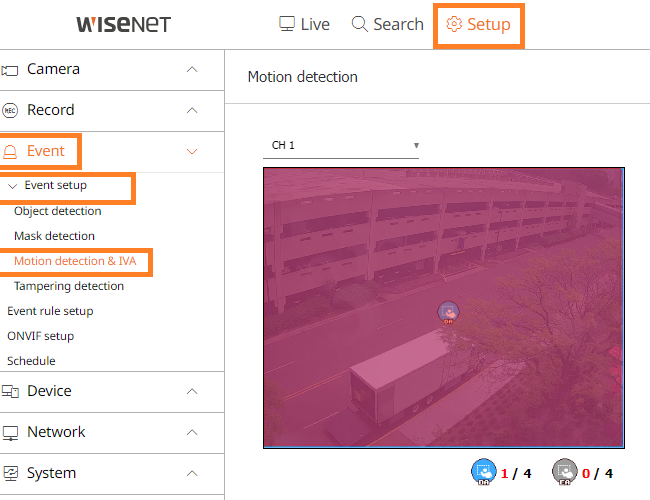Expand the Device section chevron
The width and height of the screenshot is (650, 500).
pos(192,391)
